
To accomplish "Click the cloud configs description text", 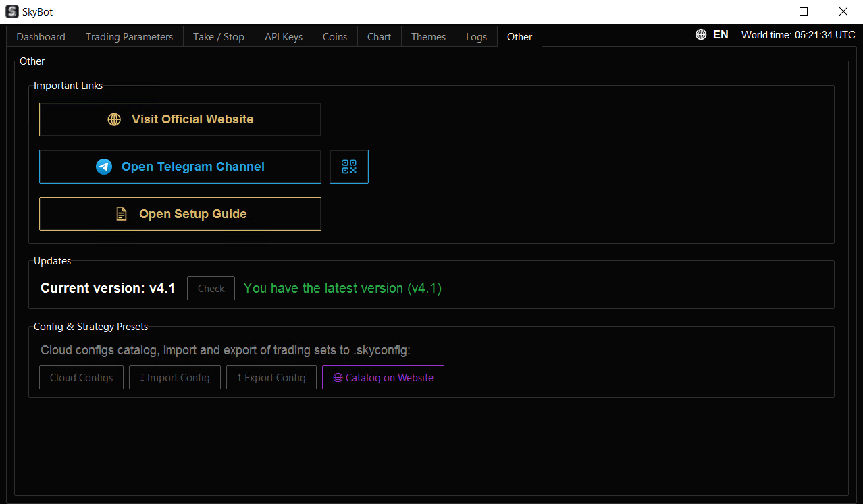I will (x=226, y=350).
